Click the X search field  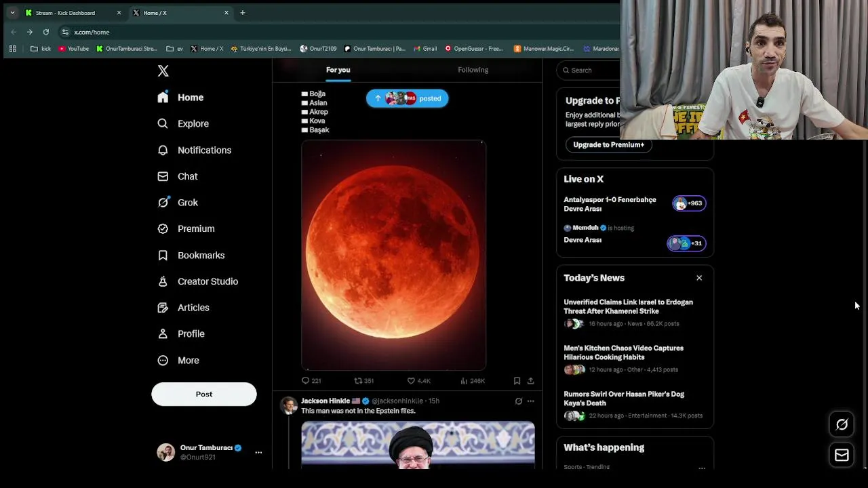pos(589,70)
